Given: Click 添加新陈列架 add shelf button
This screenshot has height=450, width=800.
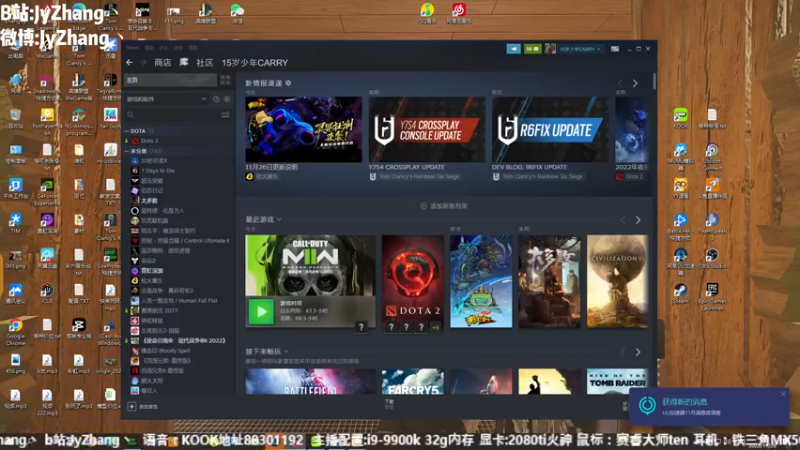Looking at the screenshot, I should pos(444,206).
